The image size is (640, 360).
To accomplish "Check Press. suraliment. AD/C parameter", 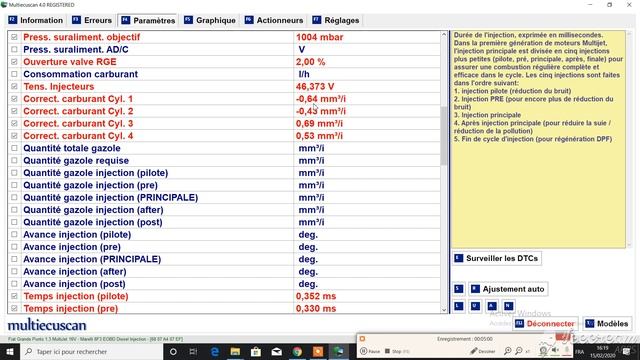I will (14, 49).
